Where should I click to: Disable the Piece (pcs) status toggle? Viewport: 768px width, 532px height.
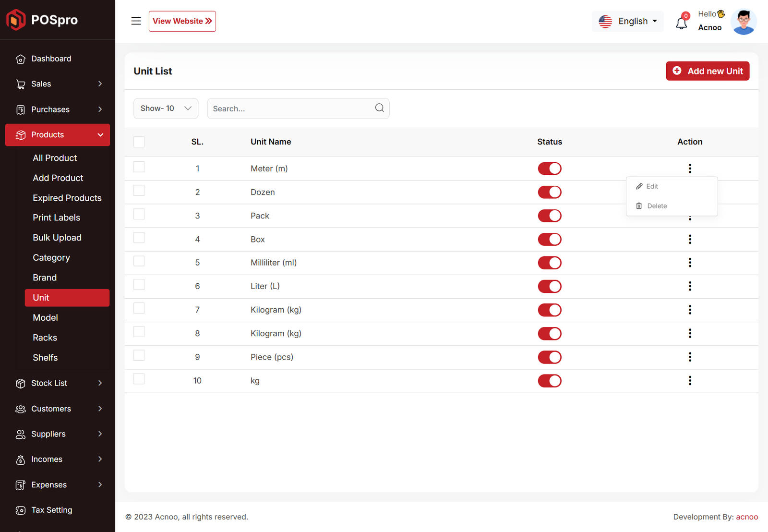[x=549, y=357]
